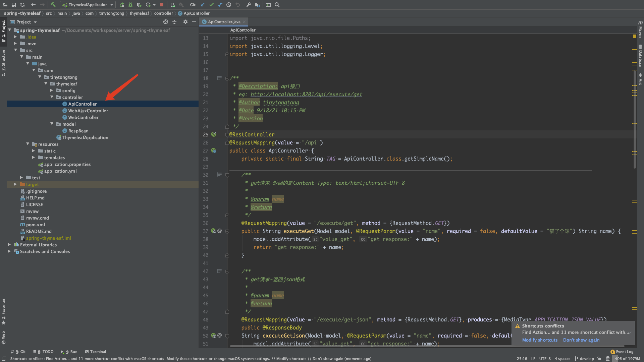Click the Modify shortcuts link
644x362 pixels.
pos(540,340)
